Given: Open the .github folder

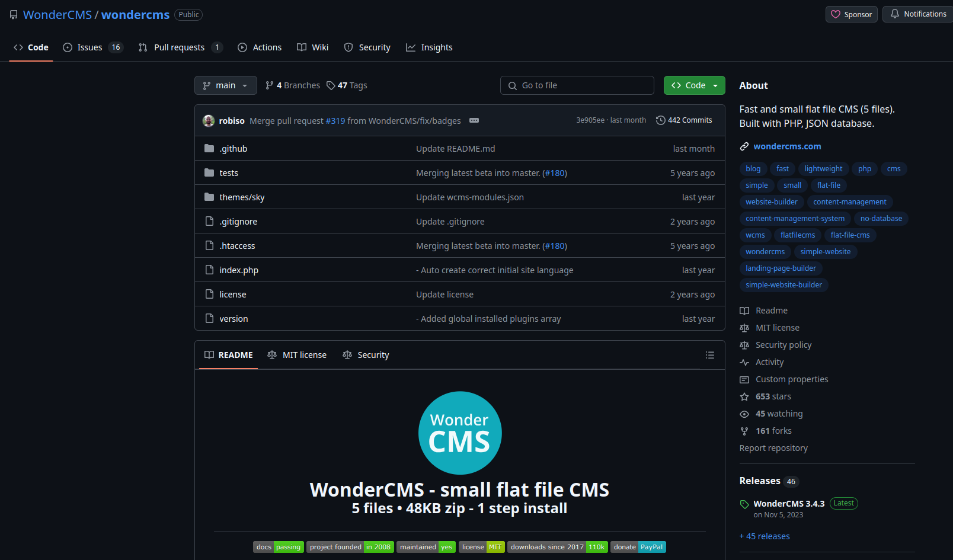Looking at the screenshot, I should pyautogui.click(x=233, y=149).
